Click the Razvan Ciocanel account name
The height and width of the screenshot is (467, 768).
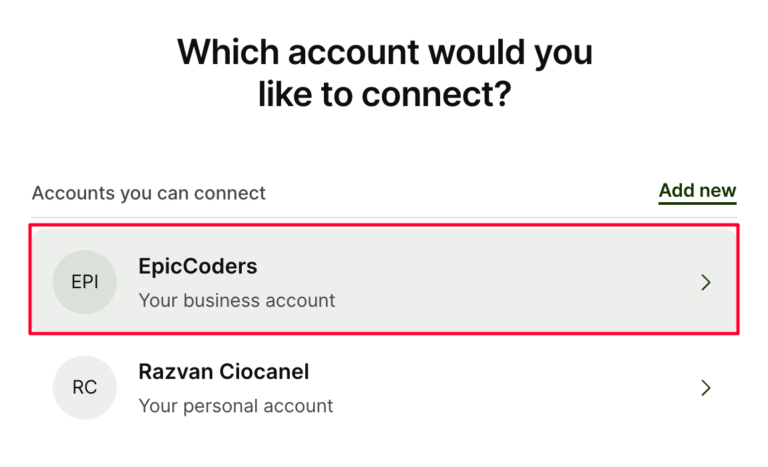pyautogui.click(x=223, y=372)
